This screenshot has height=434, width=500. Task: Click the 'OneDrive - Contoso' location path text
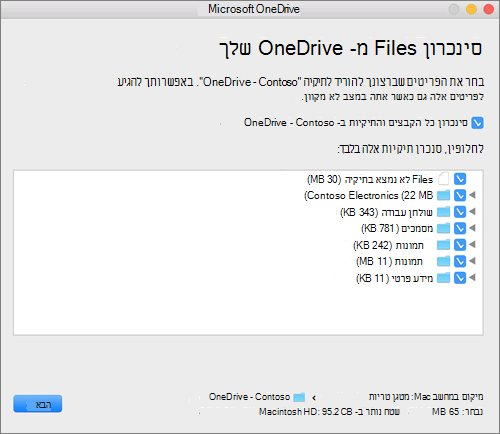click(249, 397)
